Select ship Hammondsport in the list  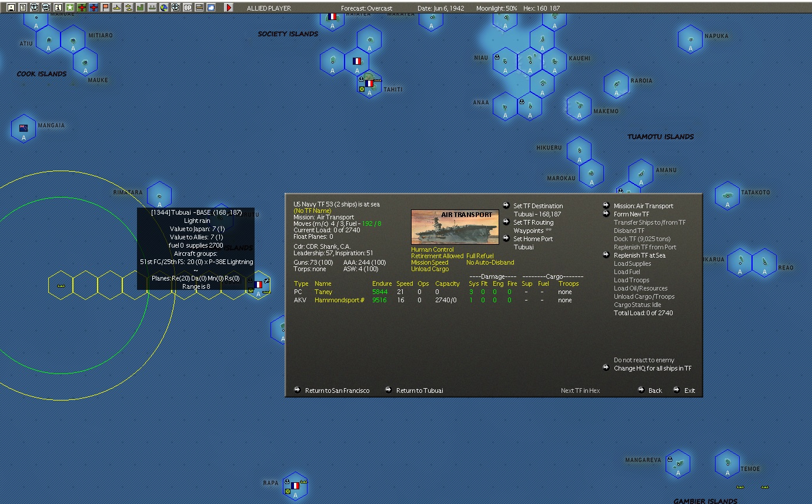(339, 300)
